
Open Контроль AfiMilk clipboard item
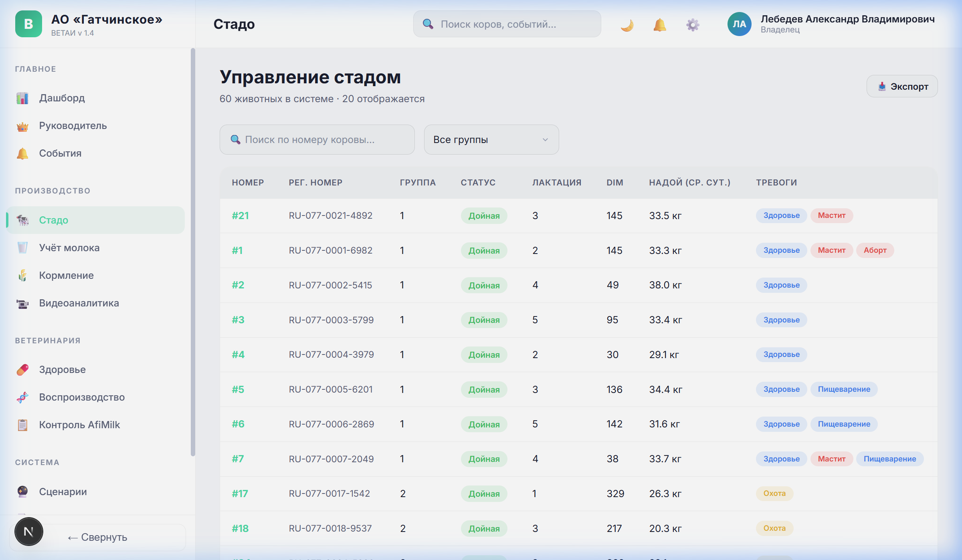pos(23,425)
